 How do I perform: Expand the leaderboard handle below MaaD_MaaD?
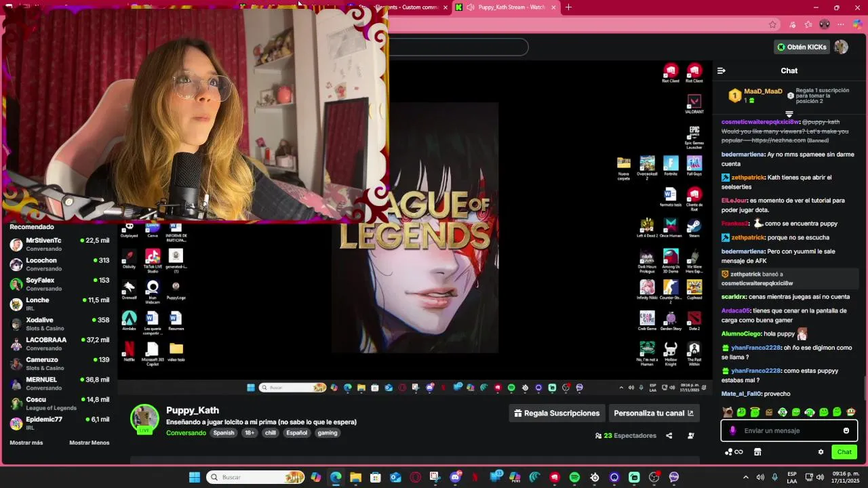tap(789, 115)
